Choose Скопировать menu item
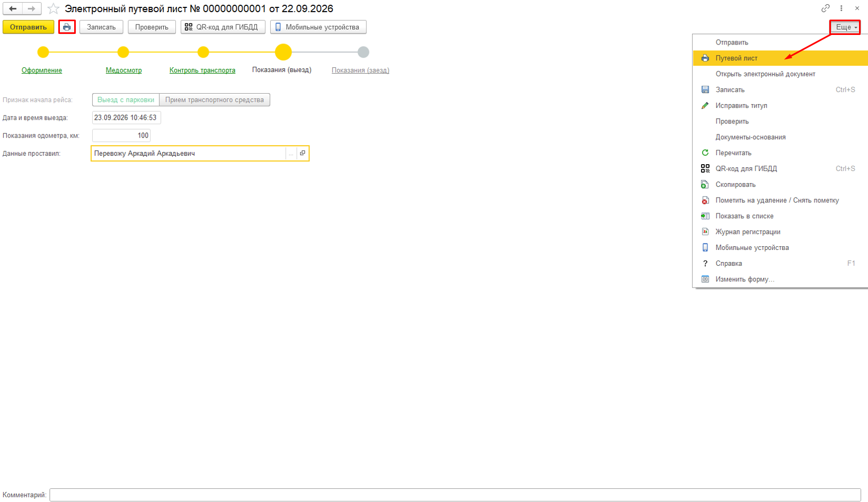The image size is (868, 502). coord(780,184)
